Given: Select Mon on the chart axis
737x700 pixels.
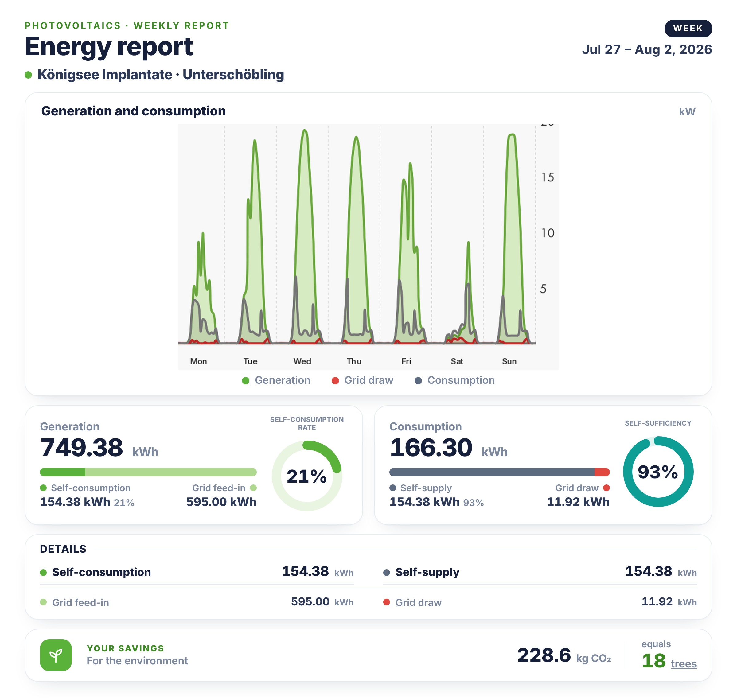Looking at the screenshot, I should pyautogui.click(x=198, y=361).
